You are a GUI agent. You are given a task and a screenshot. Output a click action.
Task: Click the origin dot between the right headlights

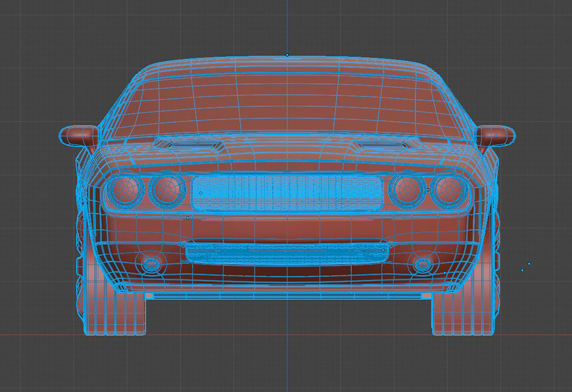427,190
